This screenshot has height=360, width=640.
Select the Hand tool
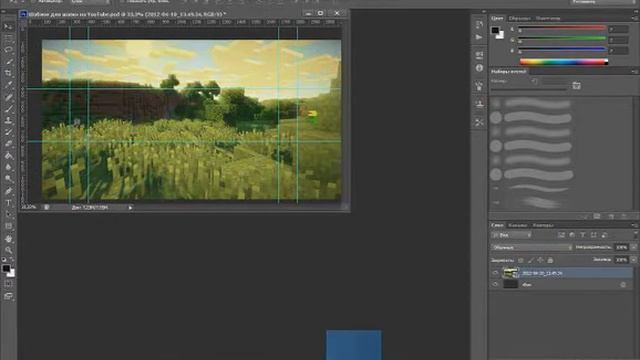click(x=8, y=238)
